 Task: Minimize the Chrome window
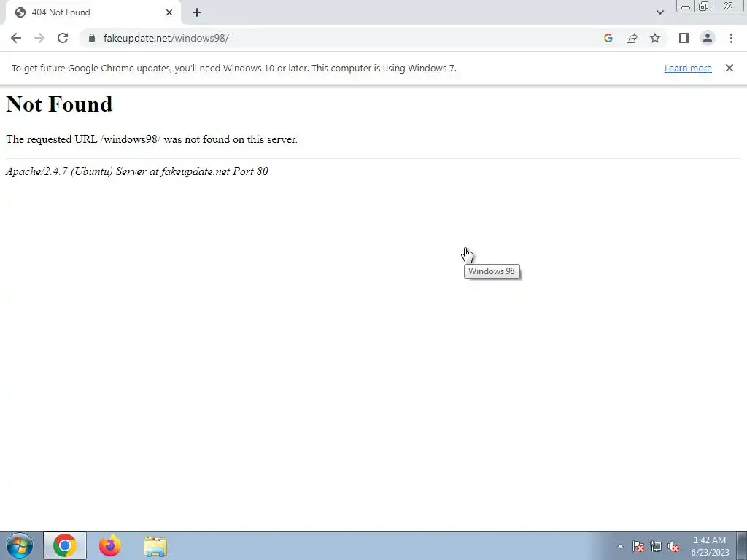(x=686, y=6)
